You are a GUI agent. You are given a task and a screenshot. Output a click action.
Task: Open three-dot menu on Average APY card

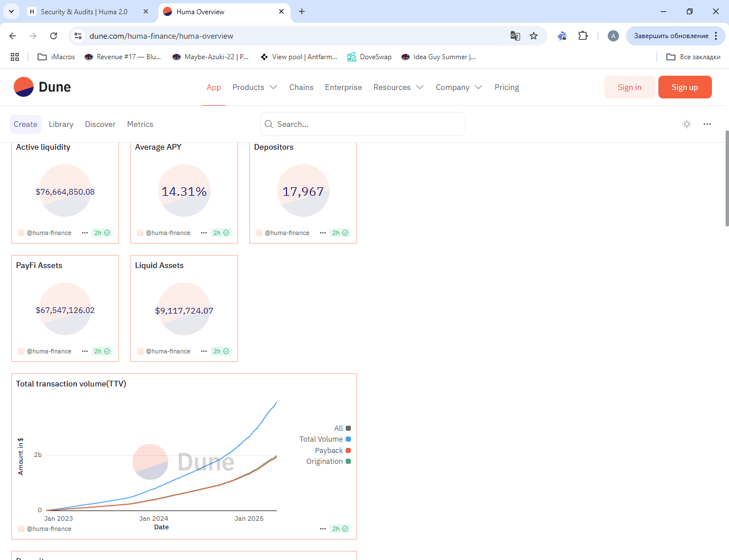pyautogui.click(x=204, y=233)
